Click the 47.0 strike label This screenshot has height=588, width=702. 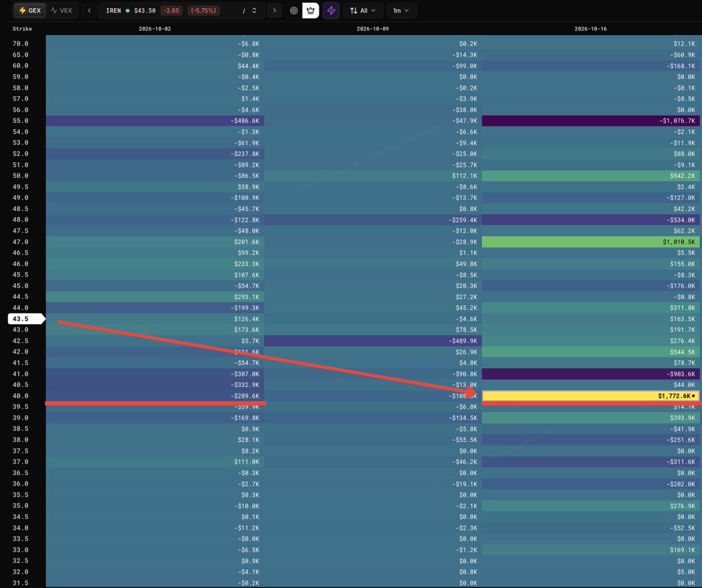pyautogui.click(x=20, y=242)
